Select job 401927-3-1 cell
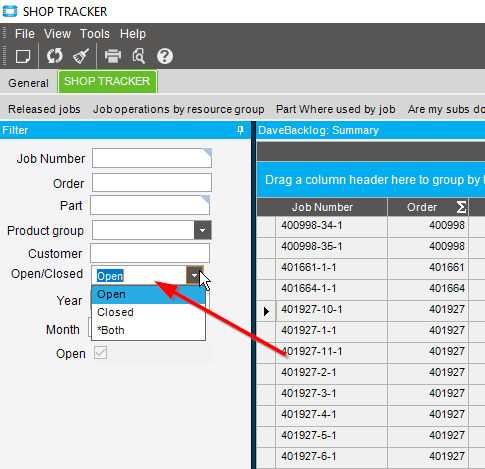Image resolution: width=485 pixels, height=469 pixels. tap(331, 394)
